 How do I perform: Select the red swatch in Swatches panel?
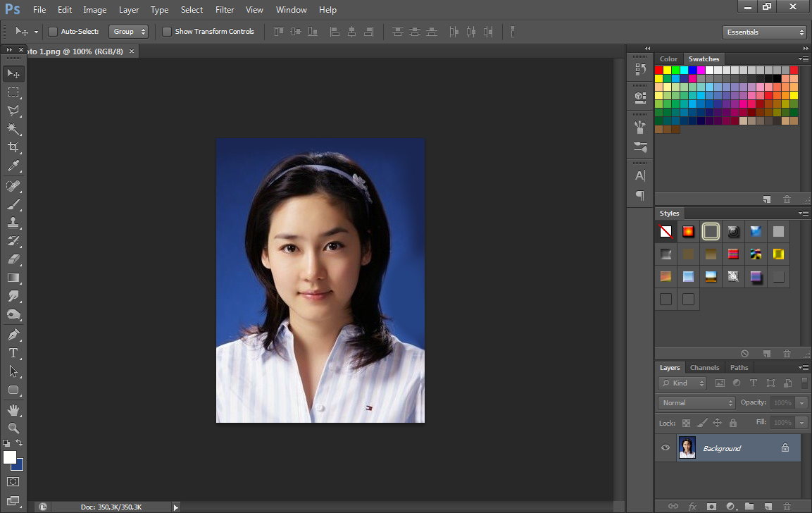(661, 70)
